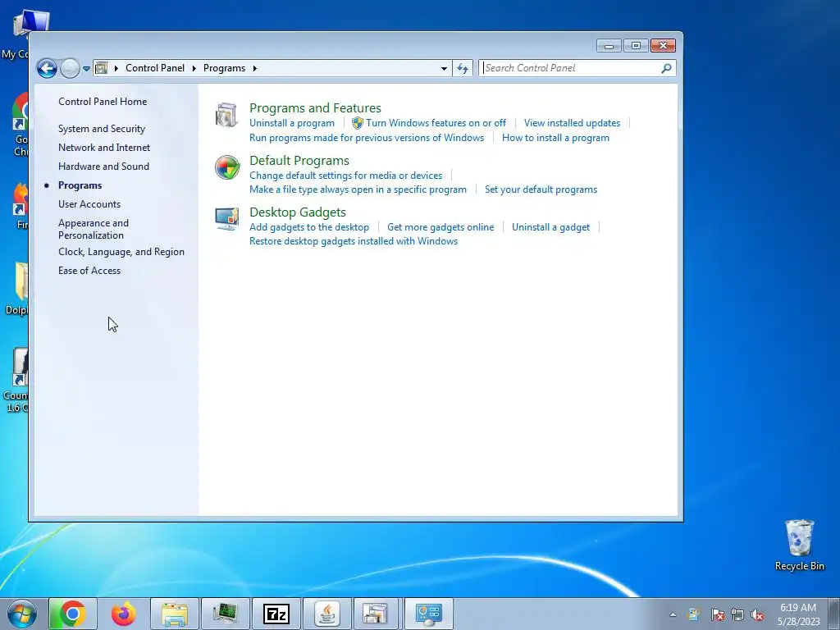This screenshot has width=840, height=630.
Task: Select Programs in the sidebar
Action: pyautogui.click(x=80, y=185)
